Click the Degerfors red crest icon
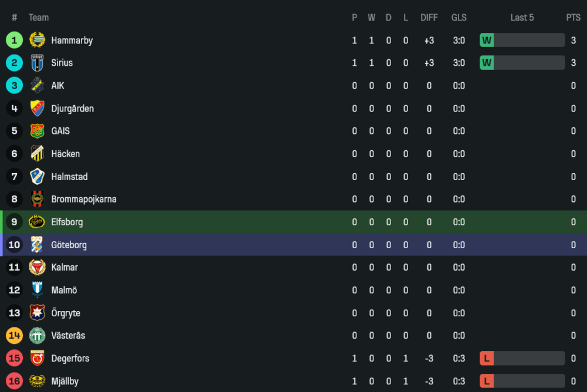Viewport: 587px width, 392px height. [37, 358]
